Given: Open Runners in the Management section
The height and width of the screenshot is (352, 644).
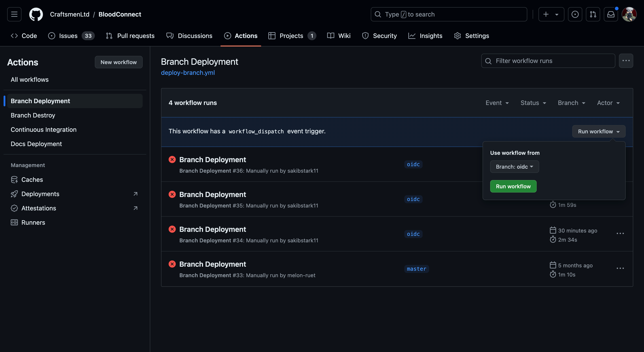Looking at the screenshot, I should pos(75,222).
